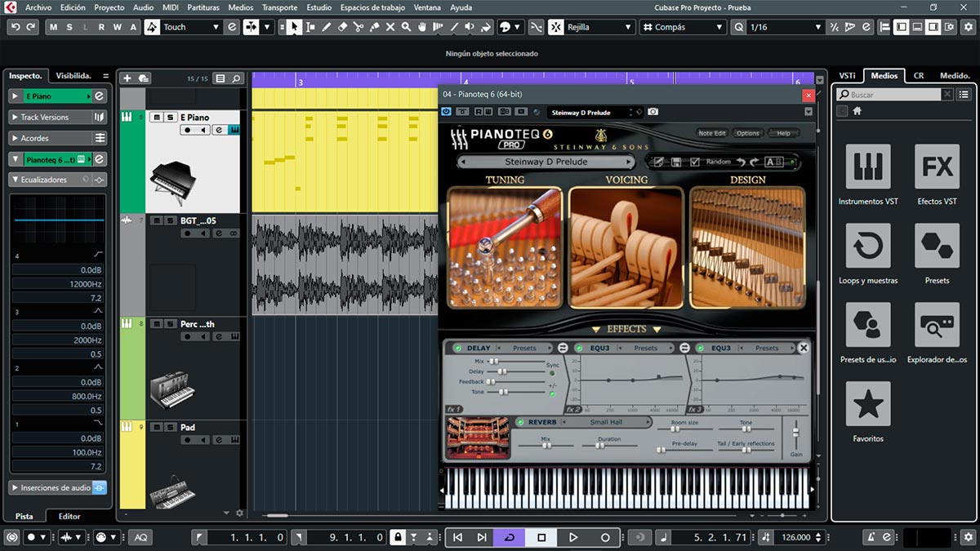Open Presets media tile

(937, 246)
